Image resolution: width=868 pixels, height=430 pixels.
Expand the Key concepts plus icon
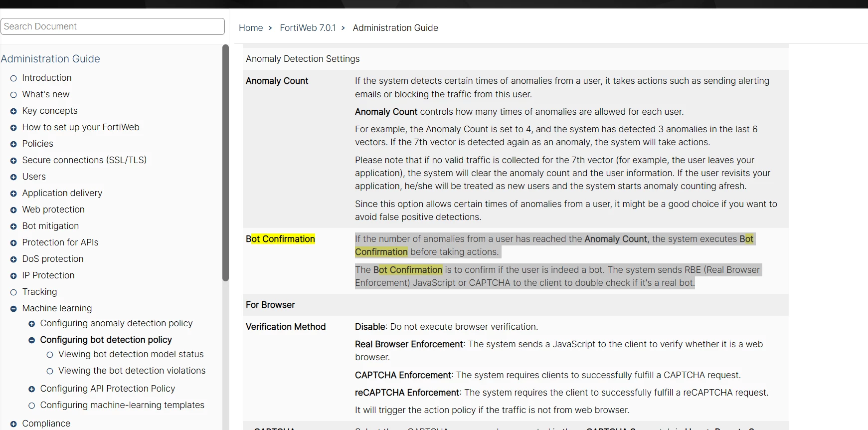pos(13,111)
